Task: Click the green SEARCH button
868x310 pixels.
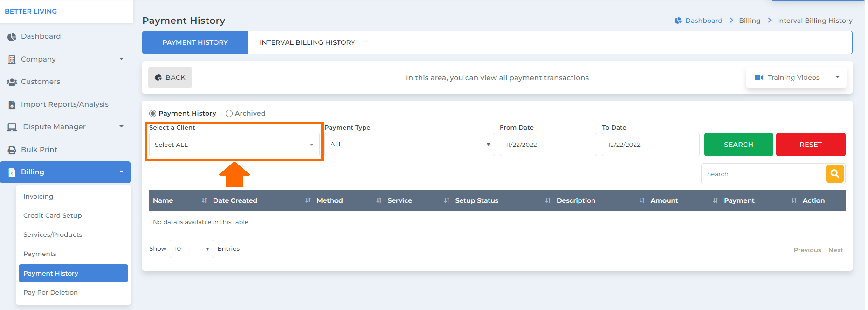Action: [738, 145]
